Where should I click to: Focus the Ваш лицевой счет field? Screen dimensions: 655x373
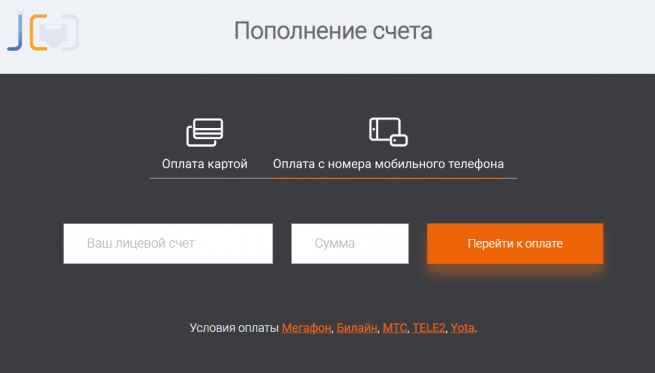pos(168,244)
